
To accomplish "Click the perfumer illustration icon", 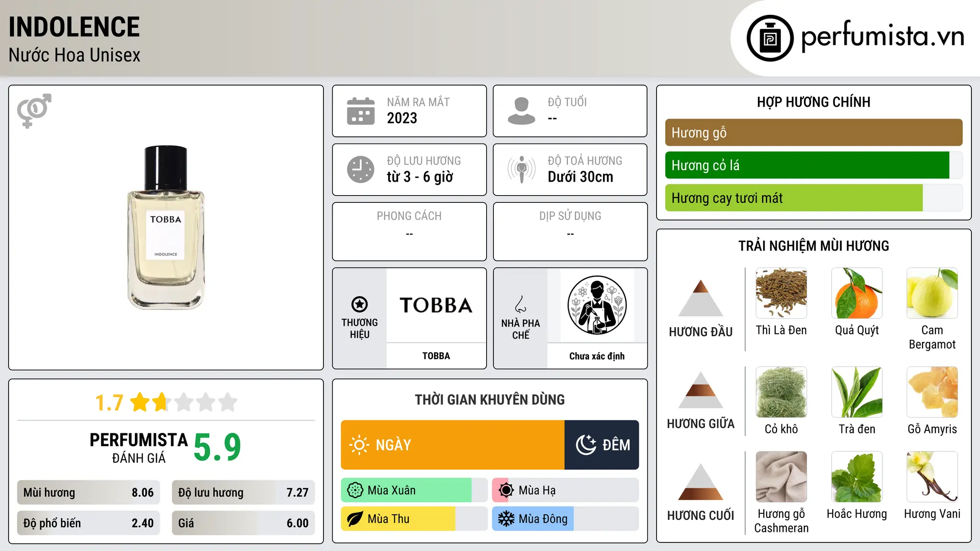I will 597,305.
